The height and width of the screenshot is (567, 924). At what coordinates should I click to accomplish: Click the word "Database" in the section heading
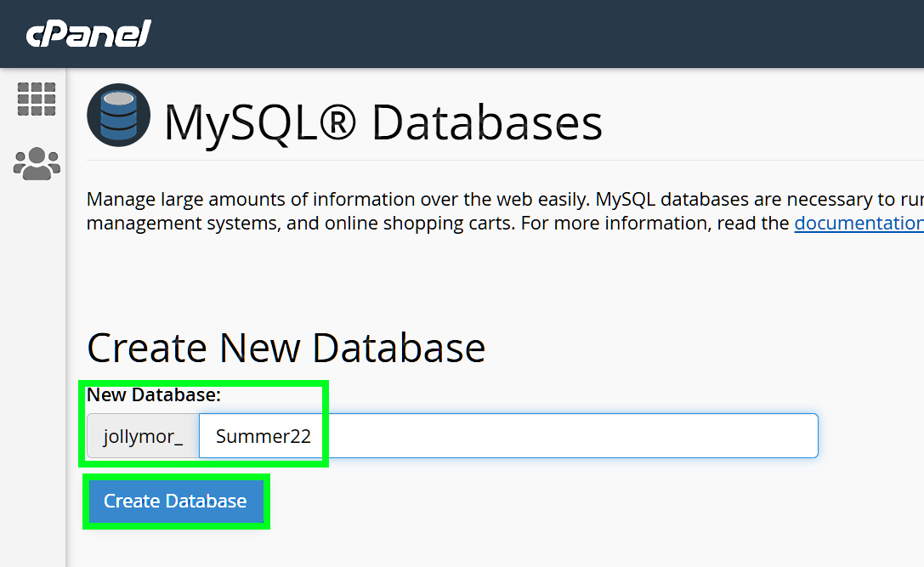point(400,348)
